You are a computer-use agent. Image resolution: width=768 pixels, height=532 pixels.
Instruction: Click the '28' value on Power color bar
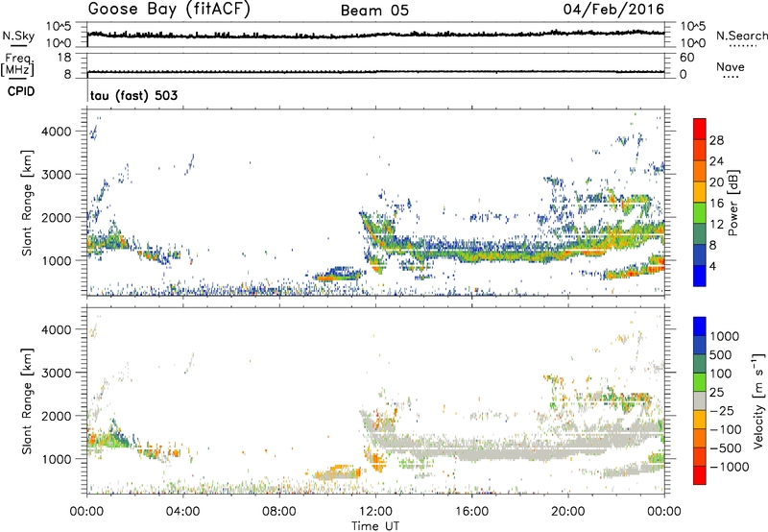click(x=716, y=140)
